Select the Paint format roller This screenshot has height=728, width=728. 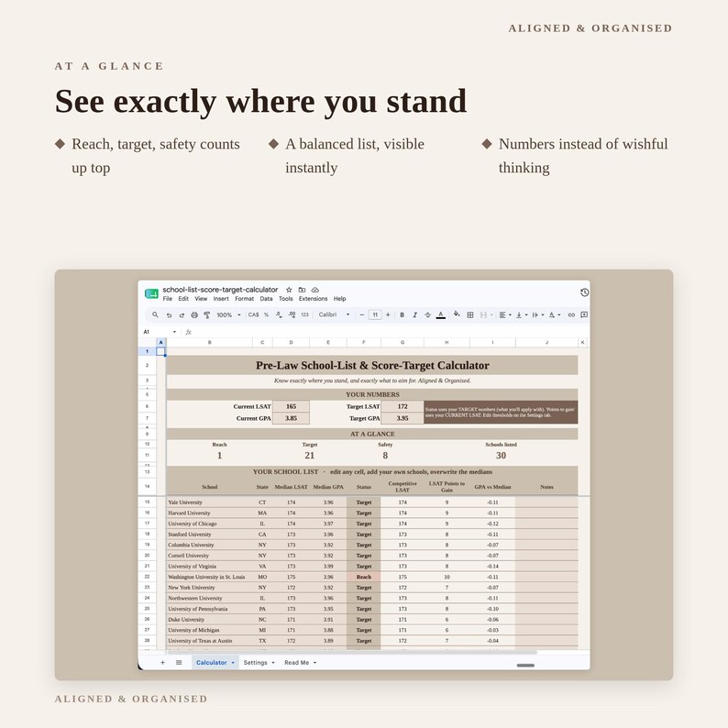tap(207, 314)
